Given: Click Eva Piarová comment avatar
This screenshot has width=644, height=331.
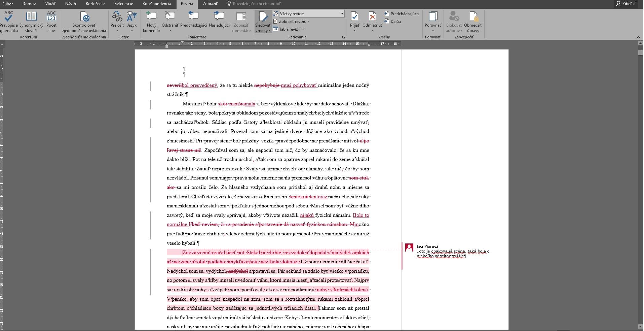Looking at the screenshot, I should (x=409, y=247).
